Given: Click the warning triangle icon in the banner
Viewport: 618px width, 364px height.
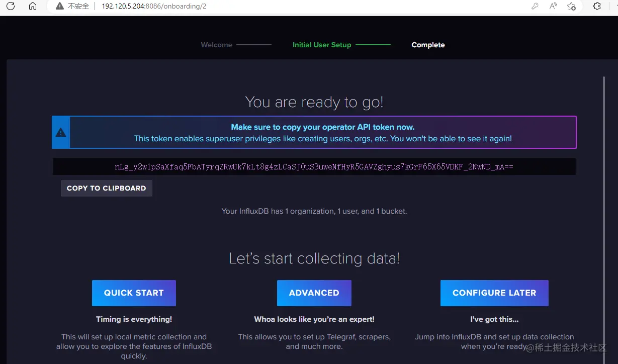Looking at the screenshot, I should coord(61,133).
